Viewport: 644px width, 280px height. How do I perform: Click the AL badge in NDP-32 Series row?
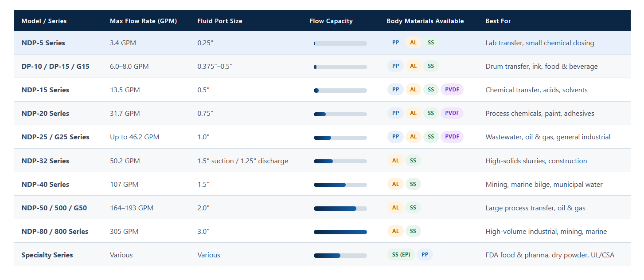pyautogui.click(x=395, y=161)
